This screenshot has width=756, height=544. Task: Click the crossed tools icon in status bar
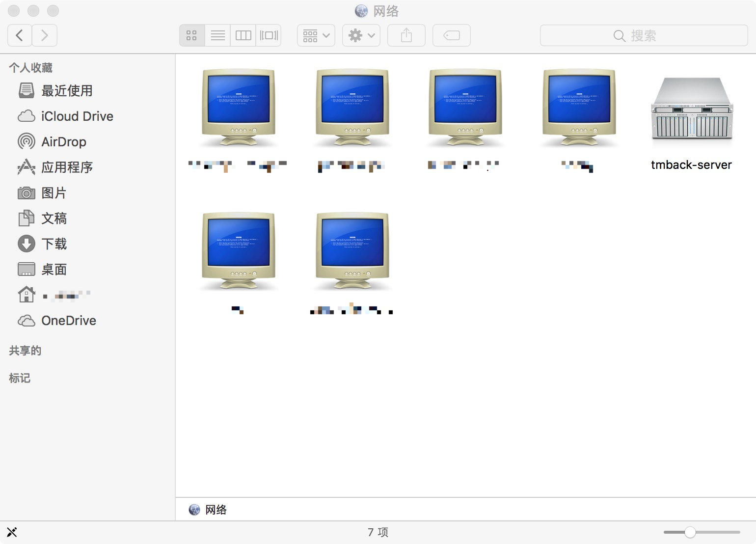pyautogui.click(x=12, y=532)
